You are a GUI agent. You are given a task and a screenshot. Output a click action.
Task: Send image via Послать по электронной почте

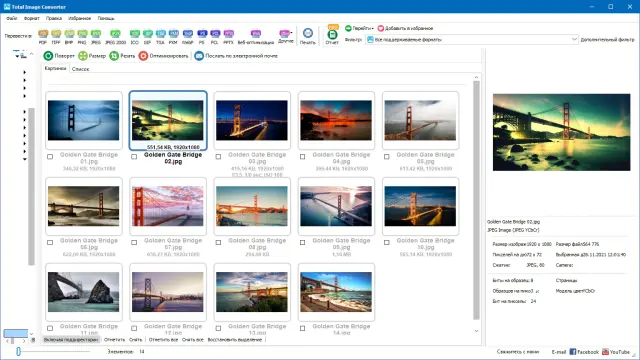pyautogui.click(x=236, y=56)
